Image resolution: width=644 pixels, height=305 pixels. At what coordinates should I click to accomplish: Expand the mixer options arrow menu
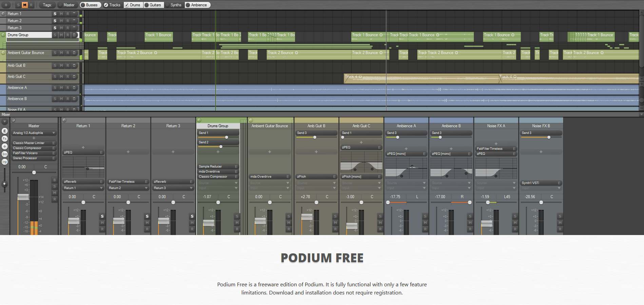5,122
